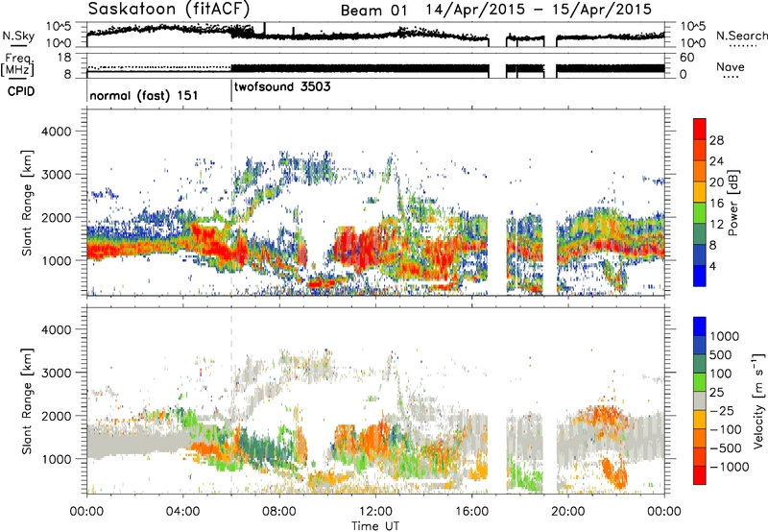
Task: Click the "04:00" time tick label
Action: (182, 512)
